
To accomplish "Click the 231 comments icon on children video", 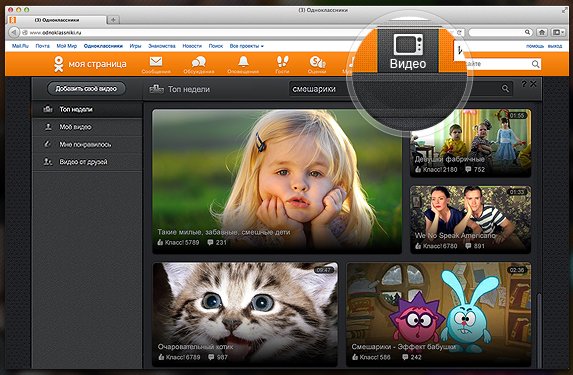I will click(217, 242).
